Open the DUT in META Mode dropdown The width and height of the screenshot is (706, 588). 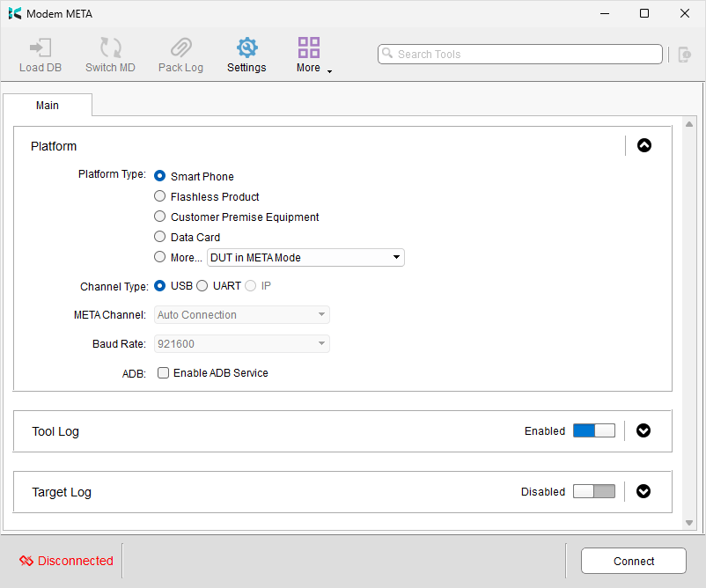coord(305,258)
